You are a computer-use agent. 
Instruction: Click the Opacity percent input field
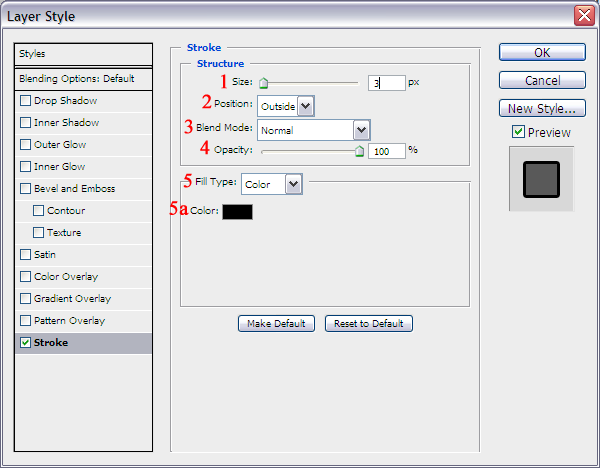click(386, 151)
